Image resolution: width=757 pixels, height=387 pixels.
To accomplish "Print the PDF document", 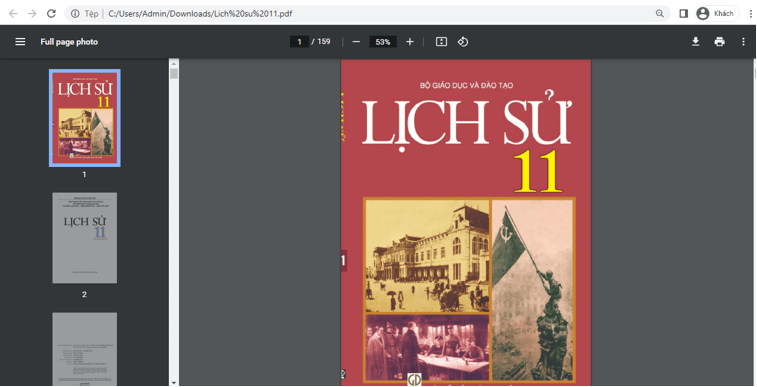I will point(719,41).
